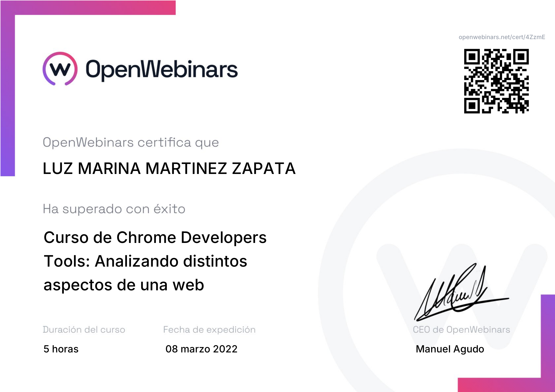
Task: Select 'OpenWebinars certifica que' text
Action: pos(131,143)
